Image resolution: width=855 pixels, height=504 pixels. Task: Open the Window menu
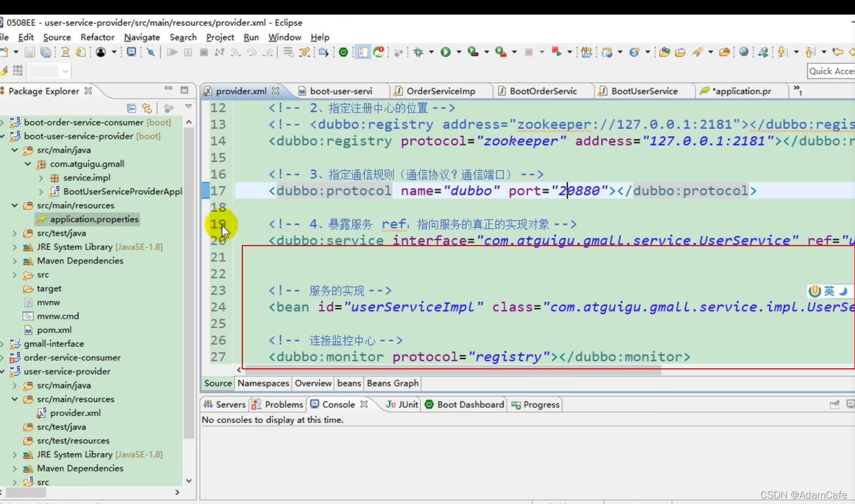click(284, 37)
